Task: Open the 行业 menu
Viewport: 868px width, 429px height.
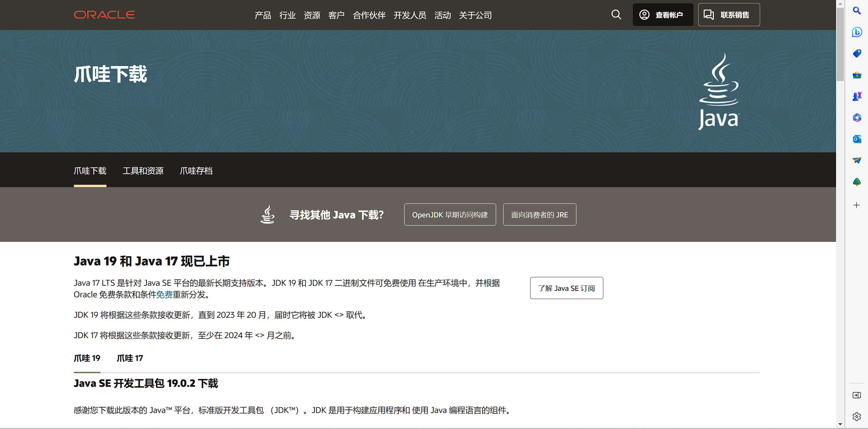Action: 288,15
